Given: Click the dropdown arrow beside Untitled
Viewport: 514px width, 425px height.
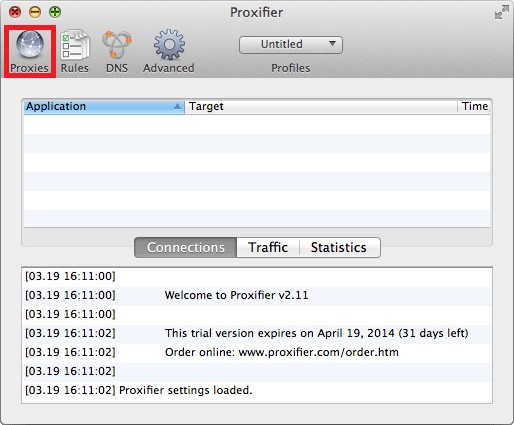Looking at the screenshot, I should [332, 44].
